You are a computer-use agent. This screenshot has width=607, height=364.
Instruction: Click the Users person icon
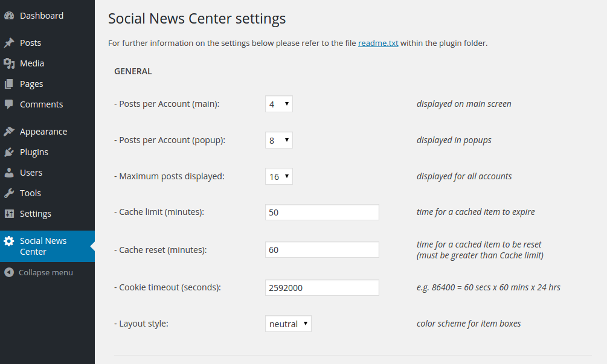pyautogui.click(x=9, y=173)
